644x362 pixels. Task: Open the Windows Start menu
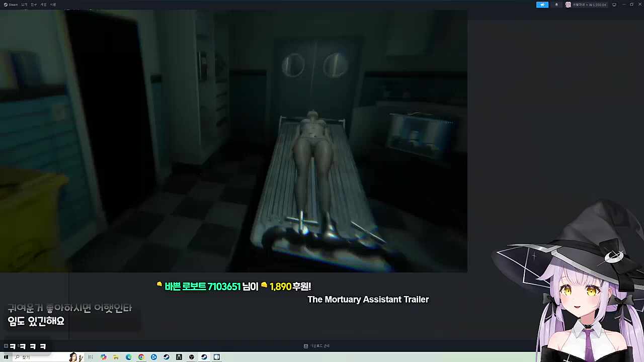click(6, 357)
